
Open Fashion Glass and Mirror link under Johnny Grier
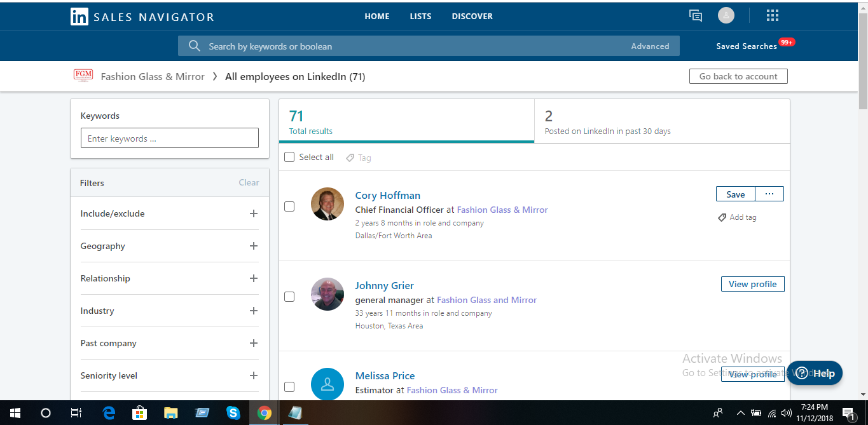click(x=487, y=300)
